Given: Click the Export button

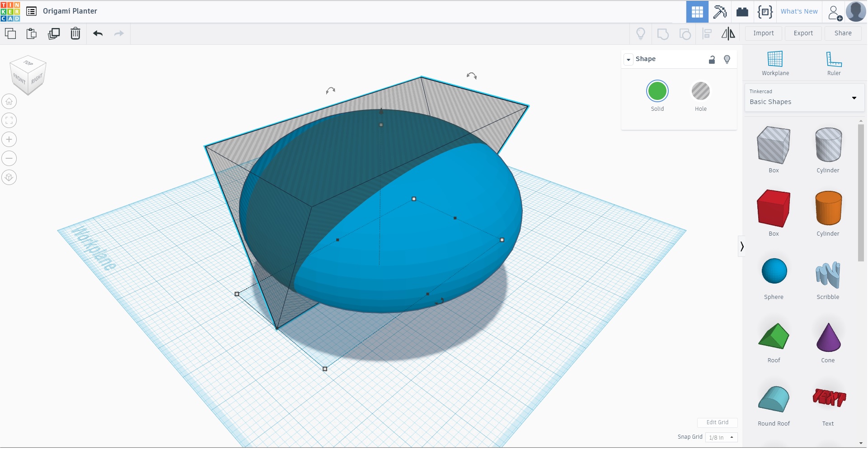Looking at the screenshot, I should click(803, 33).
